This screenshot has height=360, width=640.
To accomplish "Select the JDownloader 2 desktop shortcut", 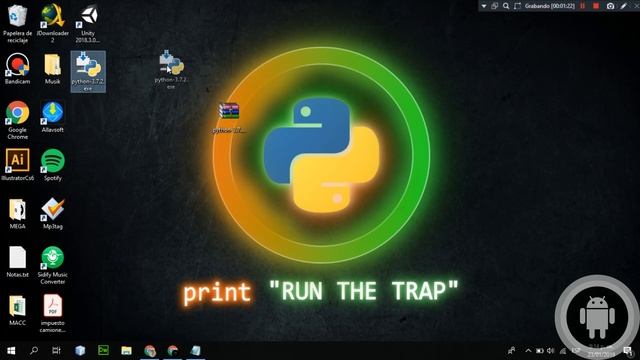I will pos(52,24).
